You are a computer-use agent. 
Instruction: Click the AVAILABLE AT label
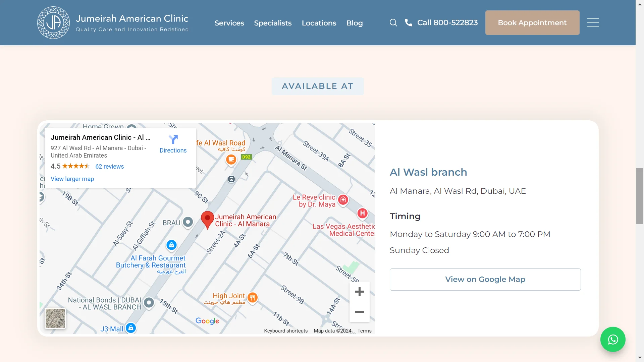(x=318, y=86)
